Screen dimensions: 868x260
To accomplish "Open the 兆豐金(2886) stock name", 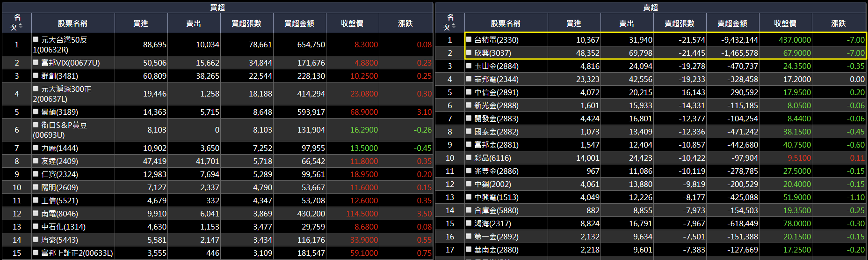I will pyautogui.click(x=496, y=171).
